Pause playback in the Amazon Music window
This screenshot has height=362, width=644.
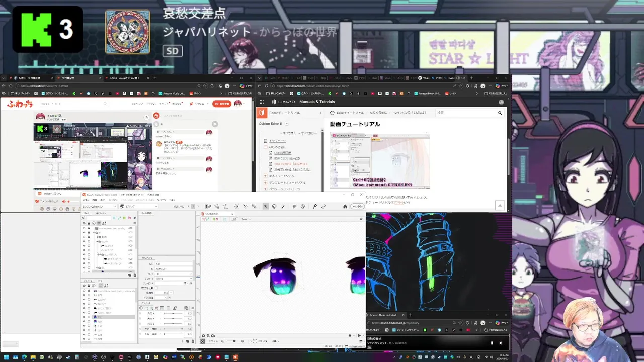pos(492,343)
